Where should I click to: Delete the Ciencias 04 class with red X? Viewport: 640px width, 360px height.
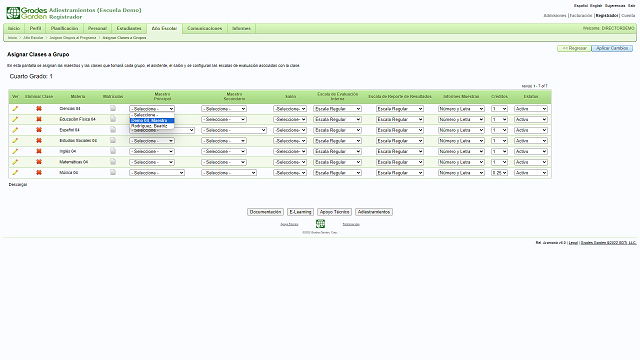tap(39, 109)
